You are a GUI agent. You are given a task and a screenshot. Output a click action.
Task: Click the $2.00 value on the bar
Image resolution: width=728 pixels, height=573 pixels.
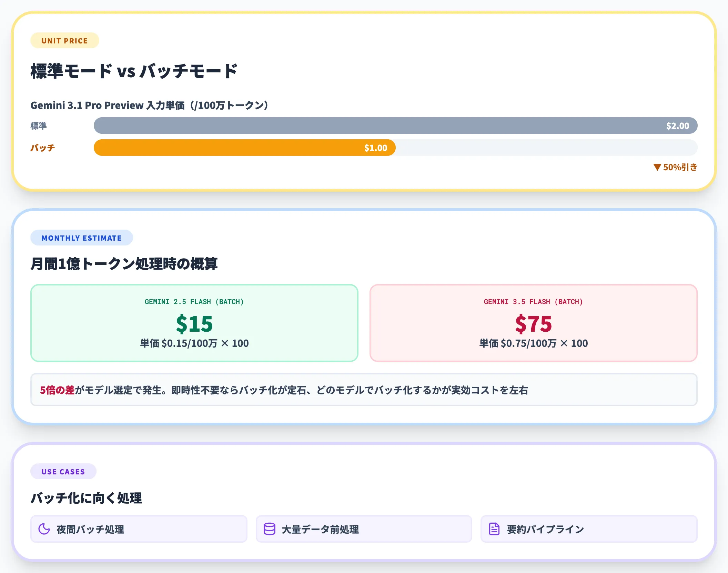pyautogui.click(x=678, y=126)
